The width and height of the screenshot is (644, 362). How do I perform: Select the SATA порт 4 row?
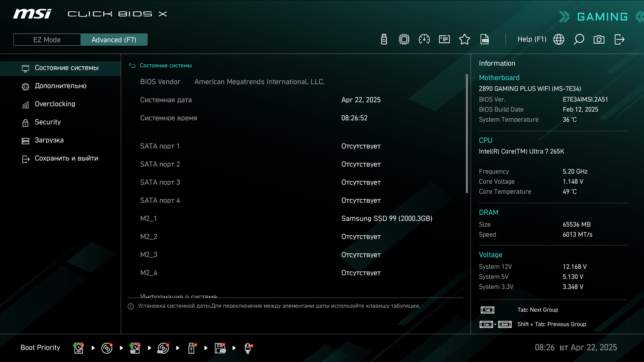(x=295, y=200)
